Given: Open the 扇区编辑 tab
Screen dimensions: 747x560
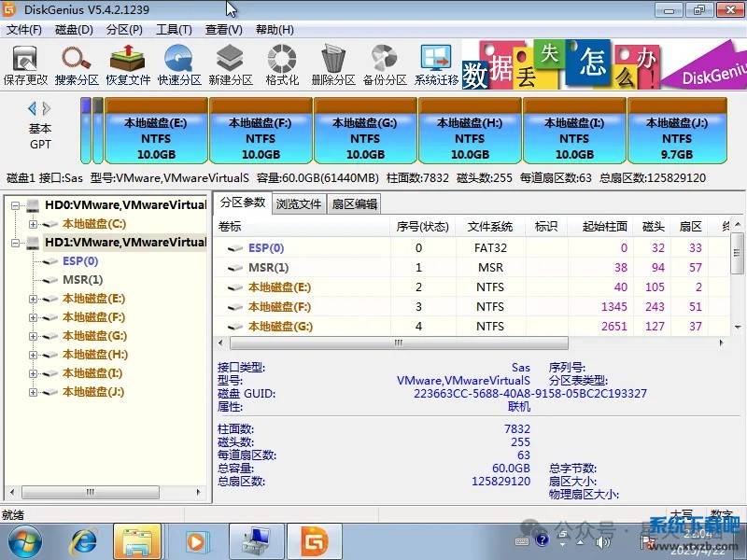Looking at the screenshot, I should point(354,203).
